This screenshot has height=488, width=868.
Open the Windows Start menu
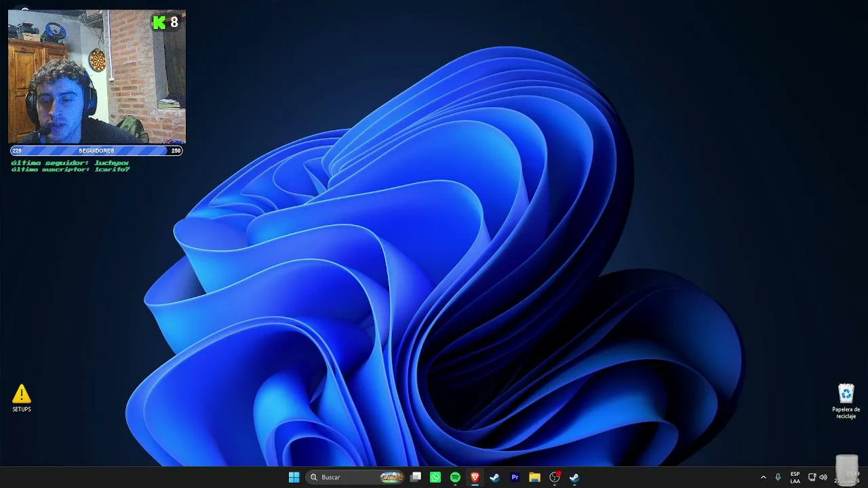point(294,477)
